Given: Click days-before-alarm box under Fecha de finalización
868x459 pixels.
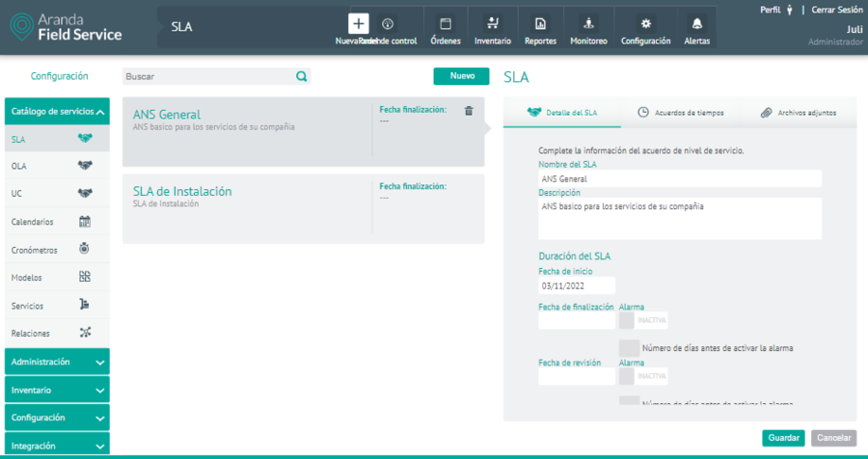Looking at the screenshot, I should click(629, 348).
